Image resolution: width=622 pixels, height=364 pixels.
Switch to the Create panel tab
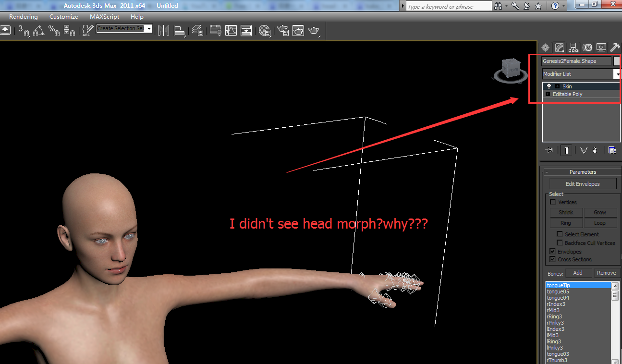coord(545,47)
